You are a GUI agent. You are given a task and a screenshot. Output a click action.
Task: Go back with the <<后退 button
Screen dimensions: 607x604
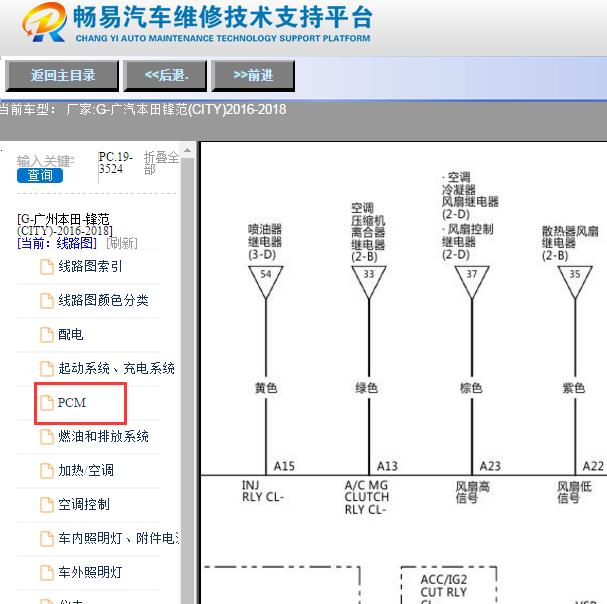[x=165, y=75]
